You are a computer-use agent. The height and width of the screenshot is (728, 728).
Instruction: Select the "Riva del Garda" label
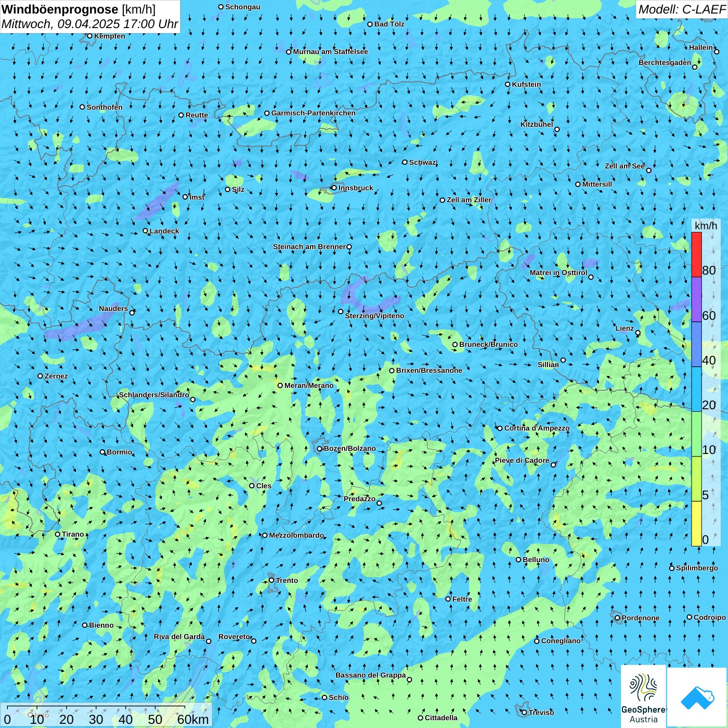pyautogui.click(x=179, y=636)
